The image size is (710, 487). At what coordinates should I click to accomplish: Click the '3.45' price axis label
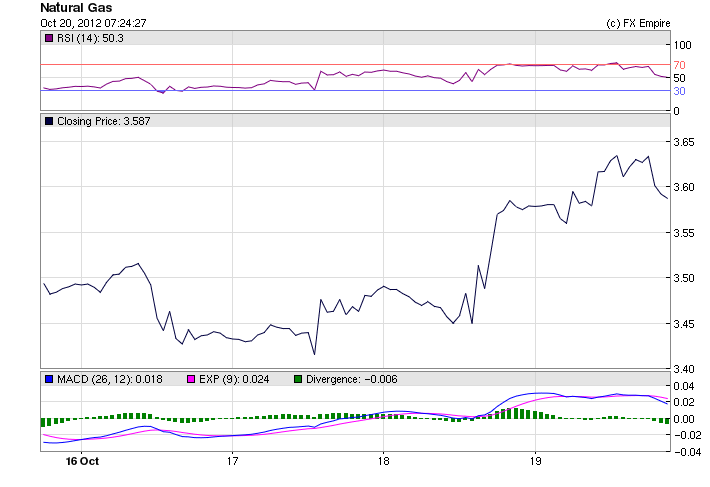[684, 324]
